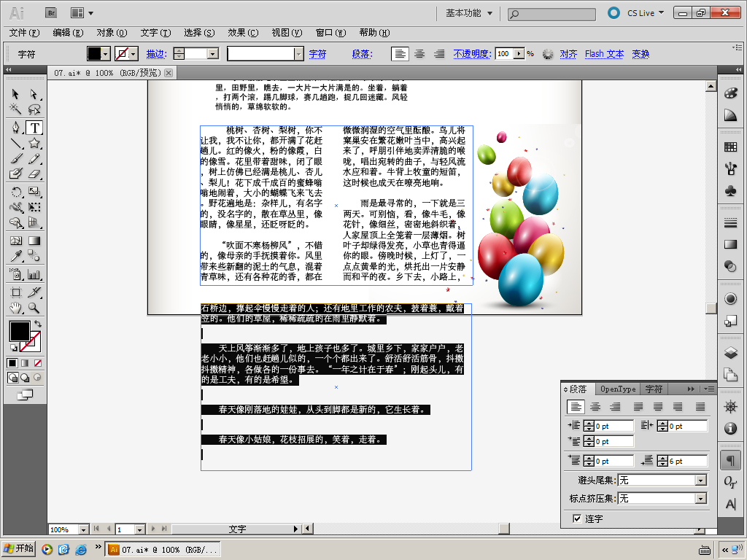The image size is (747, 560).
Task: Activate the Artboard tool
Action: click(15, 292)
